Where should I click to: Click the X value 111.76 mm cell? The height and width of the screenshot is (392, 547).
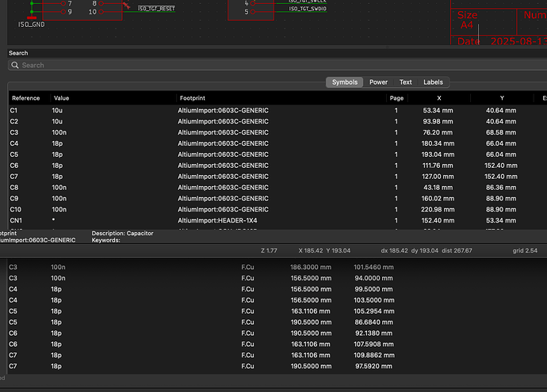(438, 166)
